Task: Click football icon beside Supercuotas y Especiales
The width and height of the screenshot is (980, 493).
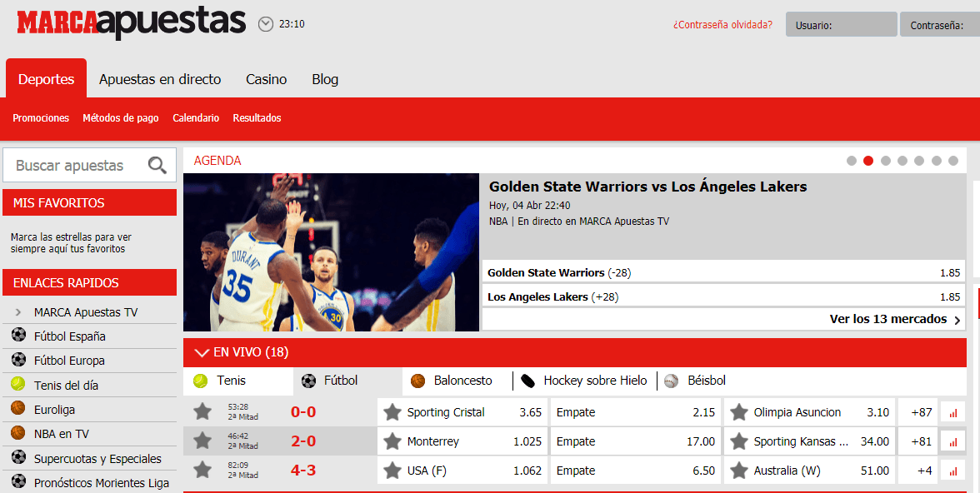Action: [x=18, y=456]
